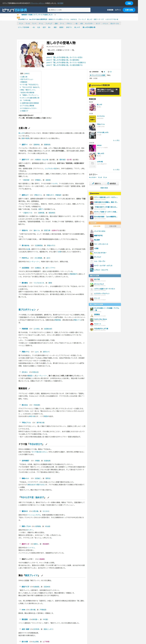Viewport: 146px width, 644px height.
Task: Click the 同意 consent button
Action: [129, 3]
